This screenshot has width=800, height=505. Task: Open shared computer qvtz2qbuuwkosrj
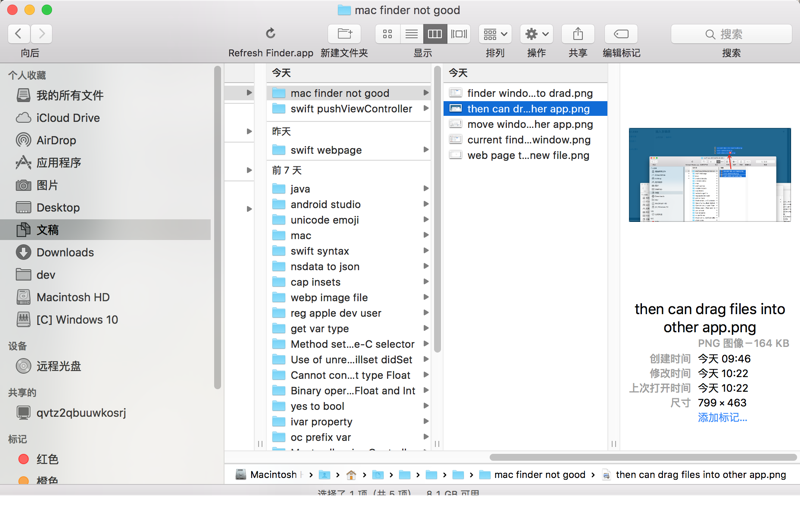point(106,413)
